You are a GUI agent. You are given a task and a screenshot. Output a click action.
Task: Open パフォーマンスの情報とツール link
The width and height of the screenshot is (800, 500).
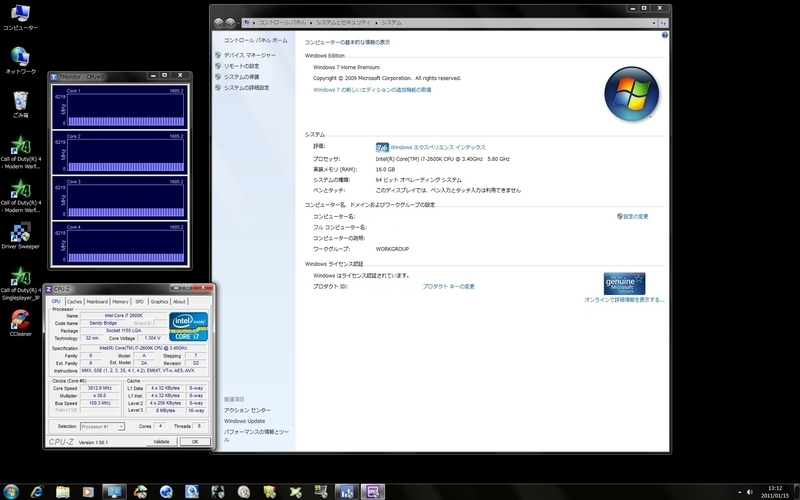point(256,436)
